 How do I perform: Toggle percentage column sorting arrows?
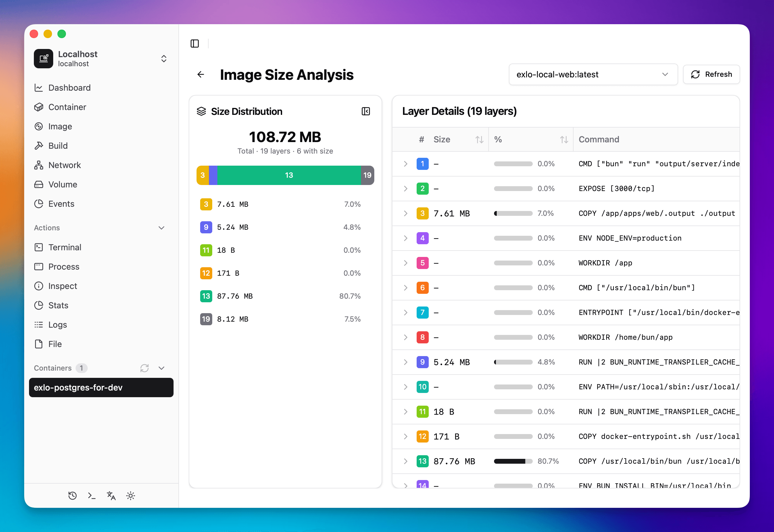(x=564, y=139)
